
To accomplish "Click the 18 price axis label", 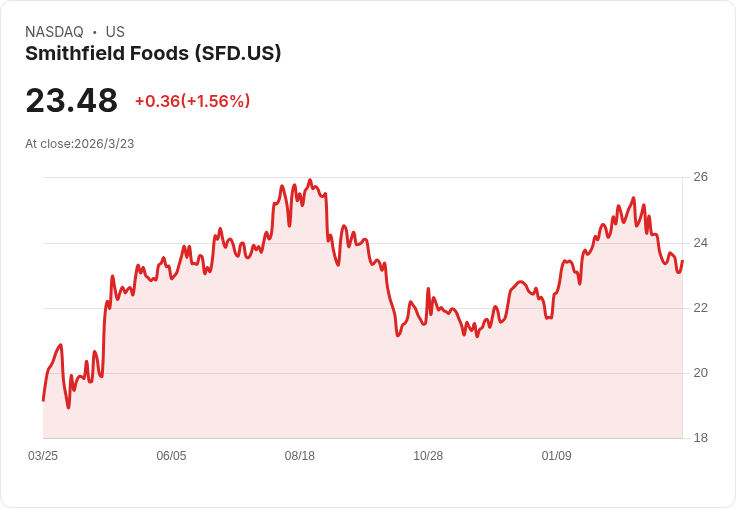I will (x=700, y=438).
